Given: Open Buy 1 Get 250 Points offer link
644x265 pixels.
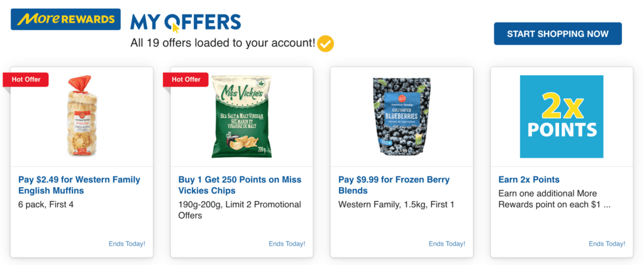Looking at the screenshot, I should (x=238, y=185).
